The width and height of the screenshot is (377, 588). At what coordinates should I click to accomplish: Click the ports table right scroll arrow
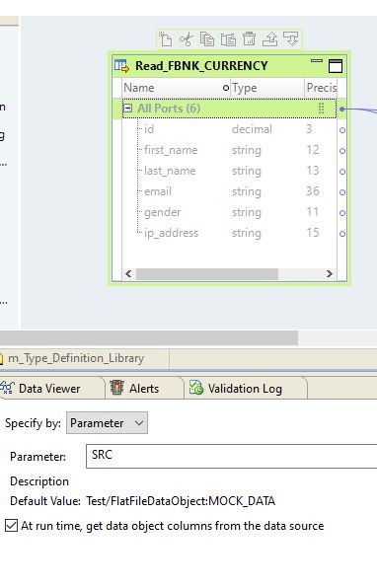click(x=330, y=273)
